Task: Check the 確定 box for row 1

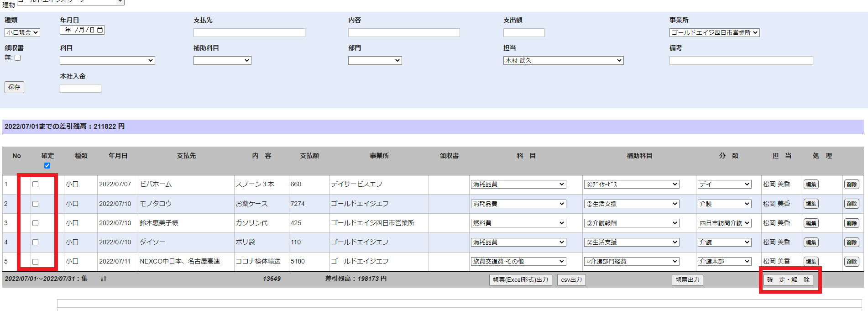Action: click(35, 184)
